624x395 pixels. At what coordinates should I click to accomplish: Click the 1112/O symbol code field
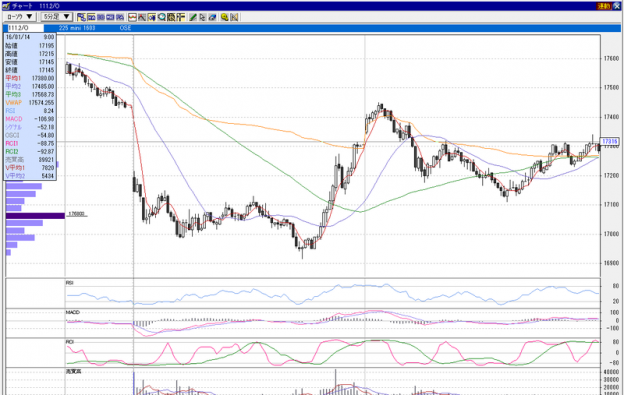tap(24, 28)
